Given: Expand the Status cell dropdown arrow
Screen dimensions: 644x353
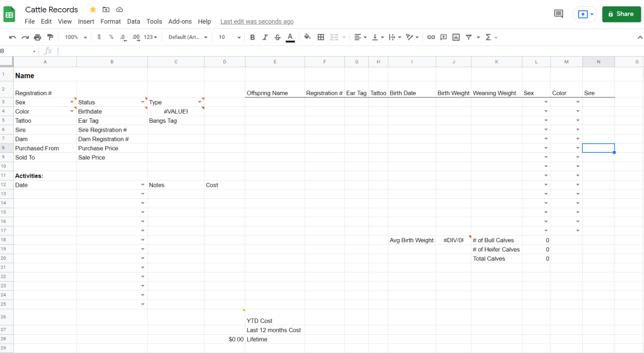Looking at the screenshot, I should (143, 102).
